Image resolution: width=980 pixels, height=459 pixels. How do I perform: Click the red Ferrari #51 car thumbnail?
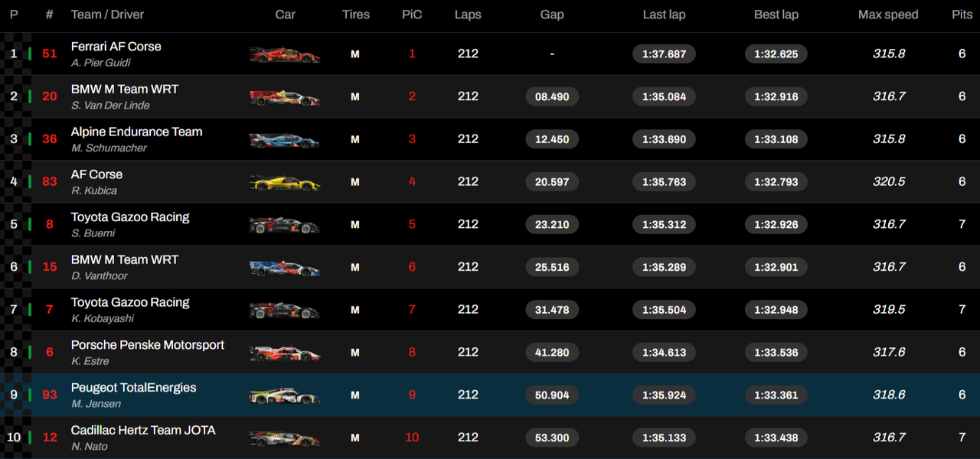(285, 54)
